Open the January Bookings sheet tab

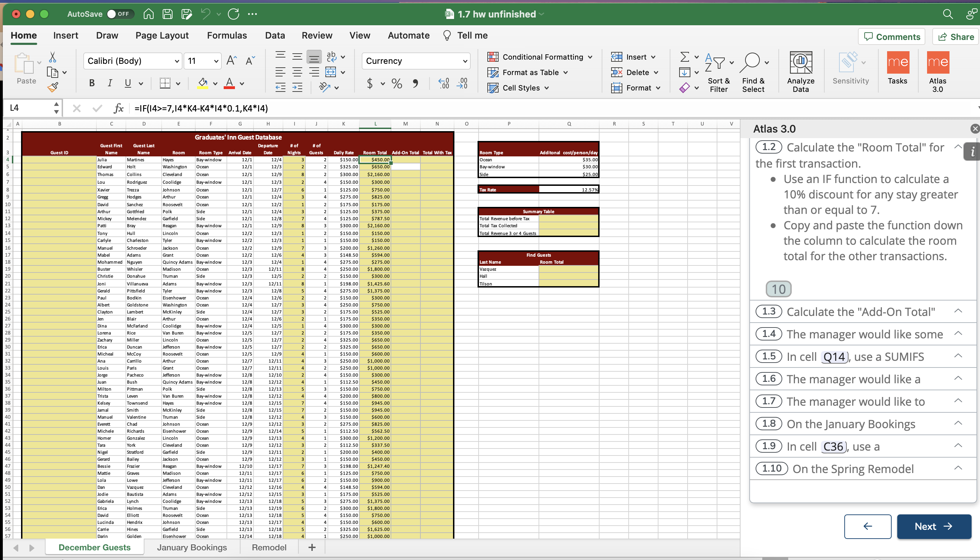[x=192, y=547]
